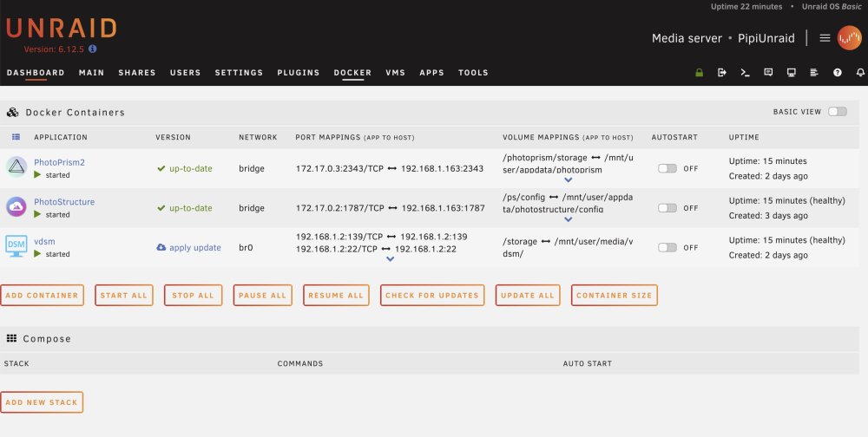Viewport: 868px width, 437px height.
Task: Click the PhotoStructure up-to-date status
Action: coord(185,208)
